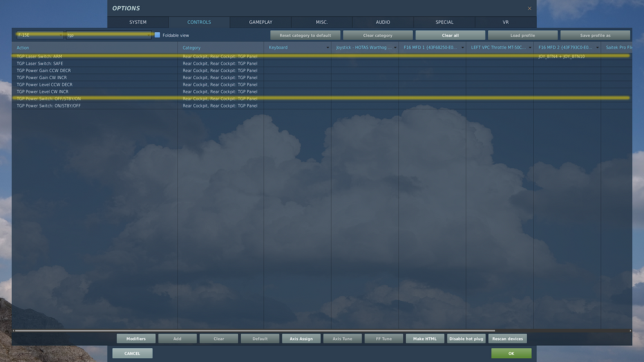Viewport: 644px width, 362px height.
Task: Select row TGP Power Level CCW DECR
Action: 322,84
